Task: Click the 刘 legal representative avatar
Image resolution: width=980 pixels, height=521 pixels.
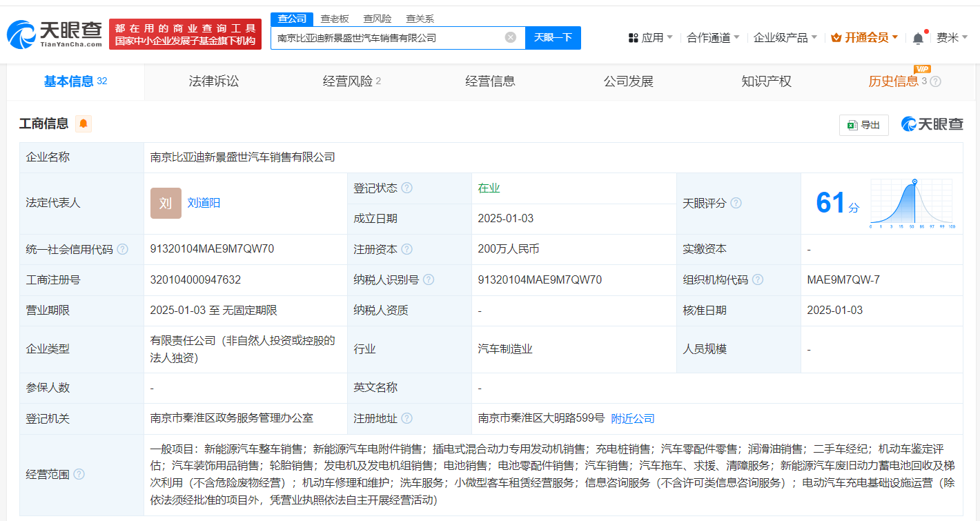Action: (x=166, y=203)
